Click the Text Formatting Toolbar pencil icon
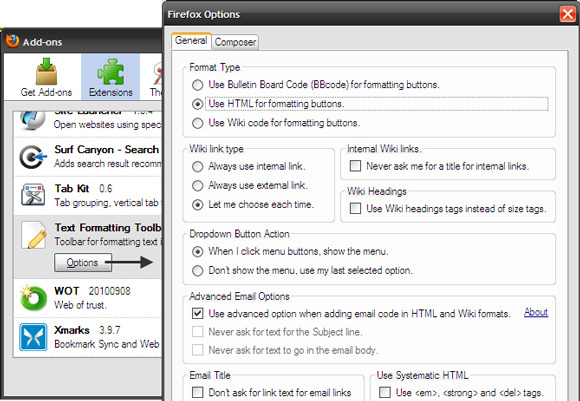Screen dimensions: 580x401 click(x=33, y=235)
